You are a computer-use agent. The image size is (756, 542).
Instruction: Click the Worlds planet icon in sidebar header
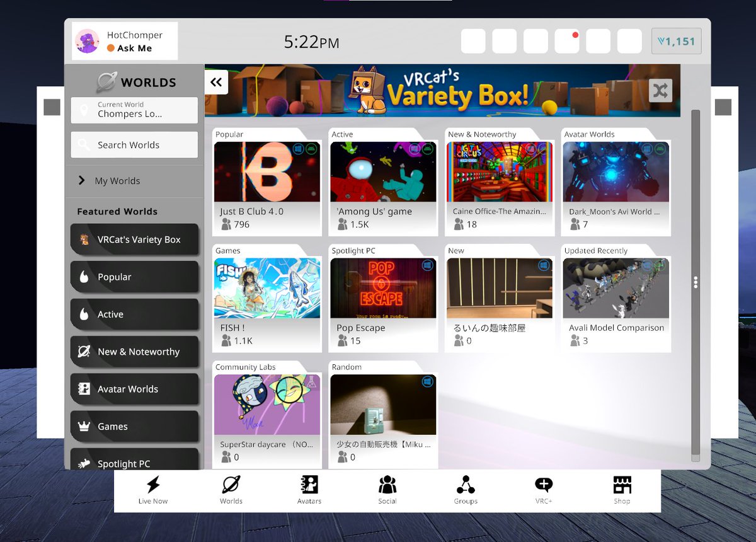[106, 83]
